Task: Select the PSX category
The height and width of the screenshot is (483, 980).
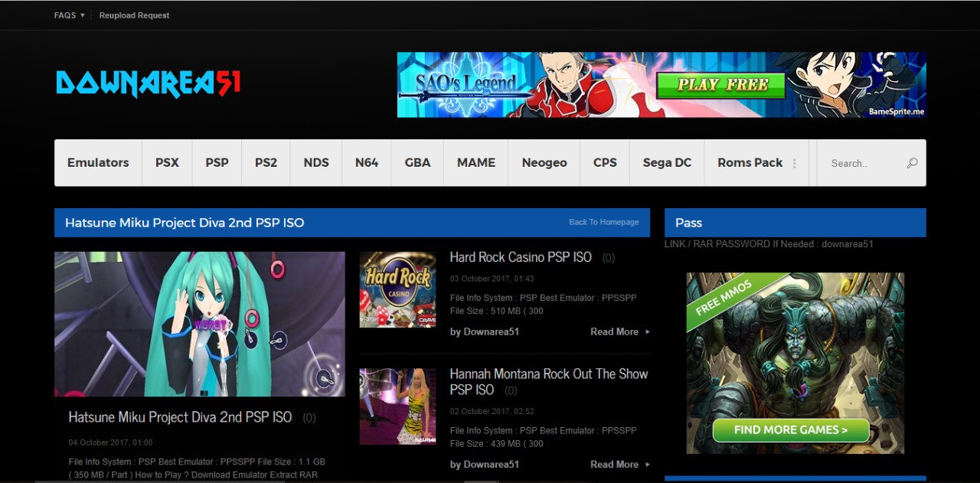Action: (167, 162)
